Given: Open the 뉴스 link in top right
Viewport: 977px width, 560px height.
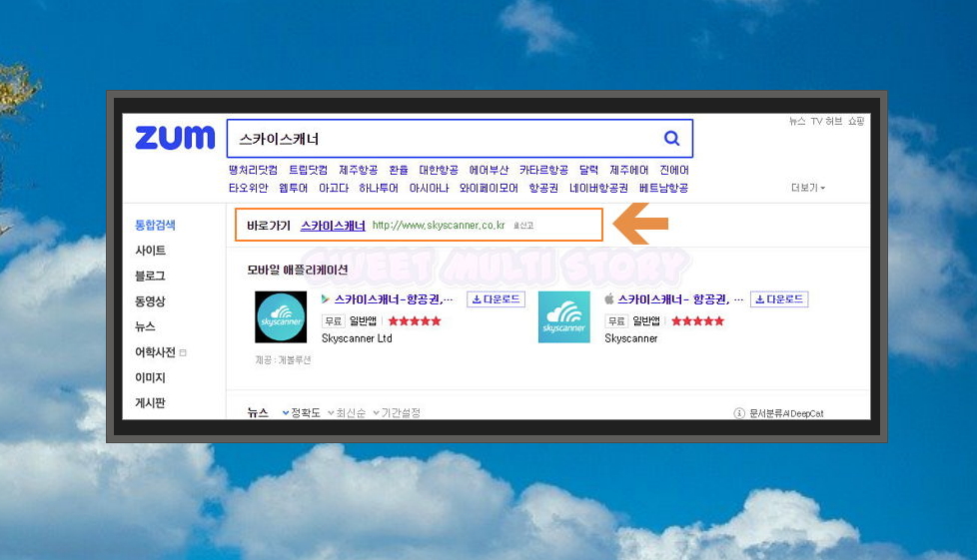Looking at the screenshot, I should 797,121.
